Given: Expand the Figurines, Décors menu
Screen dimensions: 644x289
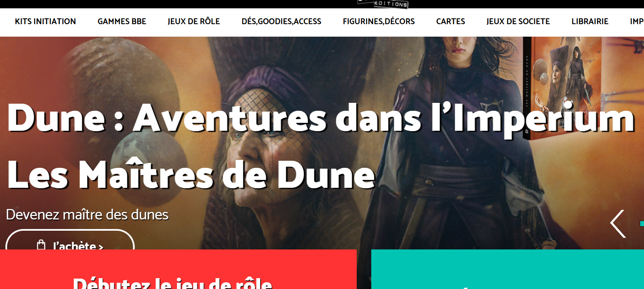Looking at the screenshot, I should 379,21.
